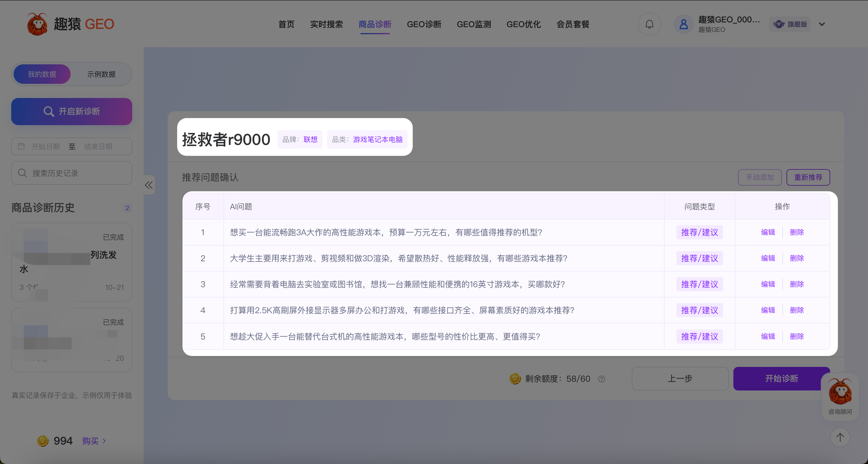Click 开始诊断 button
The image size is (868, 464).
(x=781, y=379)
